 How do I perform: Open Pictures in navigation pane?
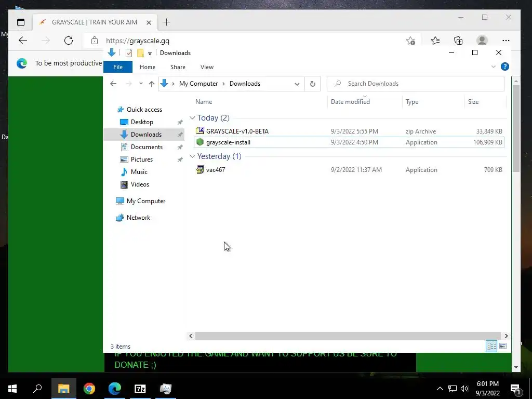click(x=141, y=159)
